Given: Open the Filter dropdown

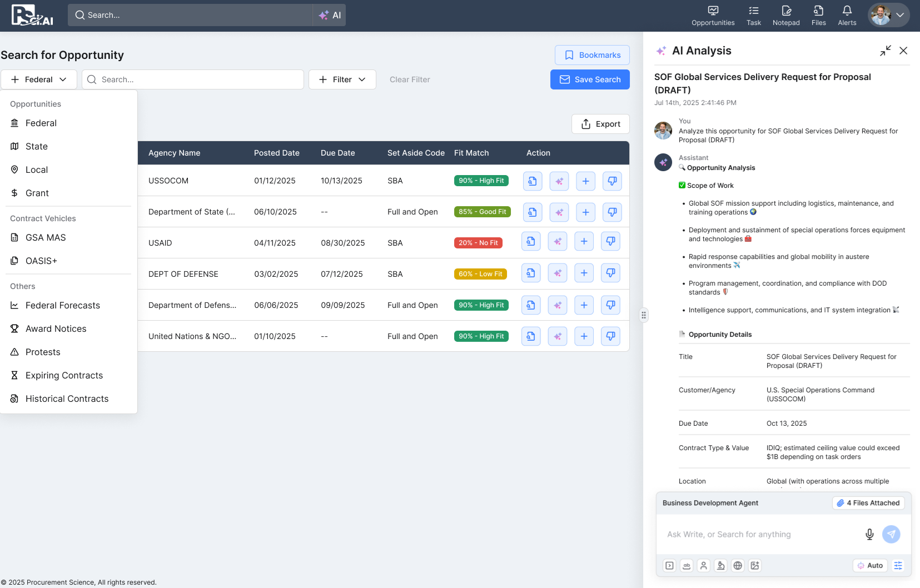Looking at the screenshot, I should click(x=342, y=79).
